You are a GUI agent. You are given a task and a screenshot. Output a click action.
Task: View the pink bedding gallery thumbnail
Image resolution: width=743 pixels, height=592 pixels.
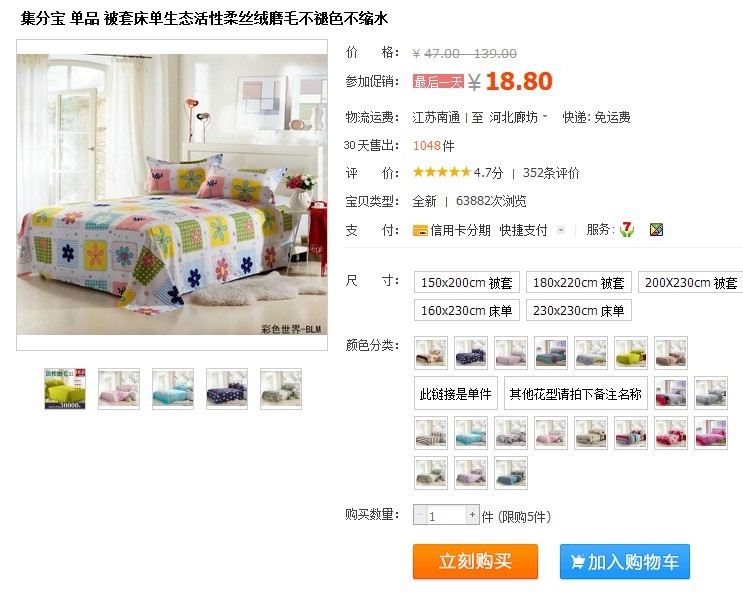click(119, 389)
